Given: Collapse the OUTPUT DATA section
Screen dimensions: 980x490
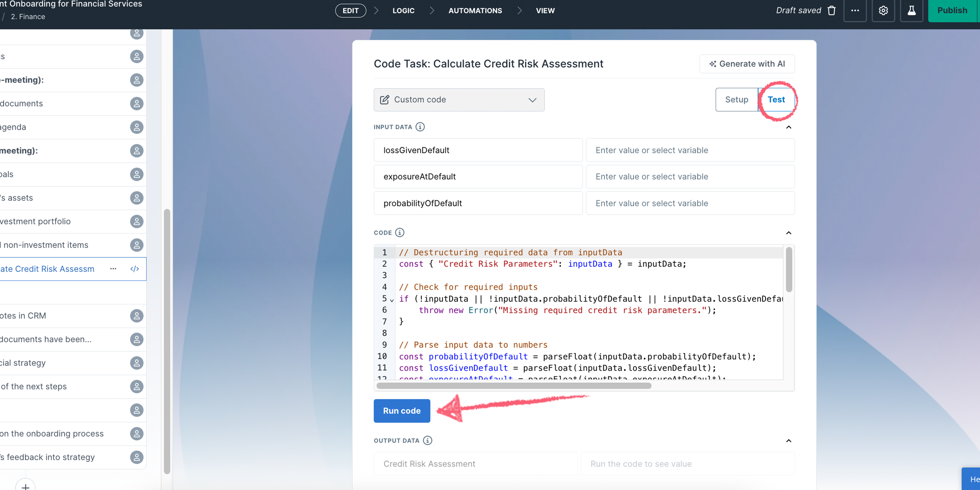Looking at the screenshot, I should 789,440.
